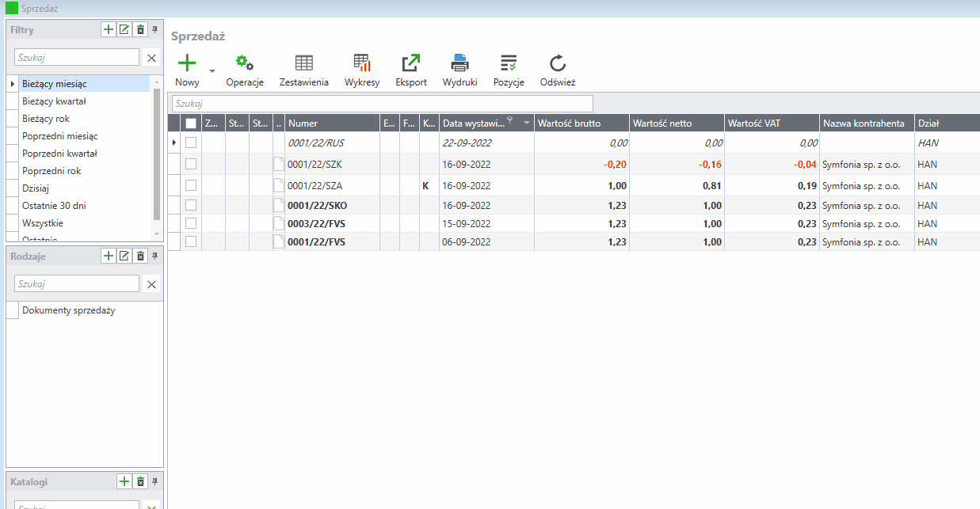This screenshot has height=509, width=980.
Task: Click Pozycje list icon
Action: 509,63
